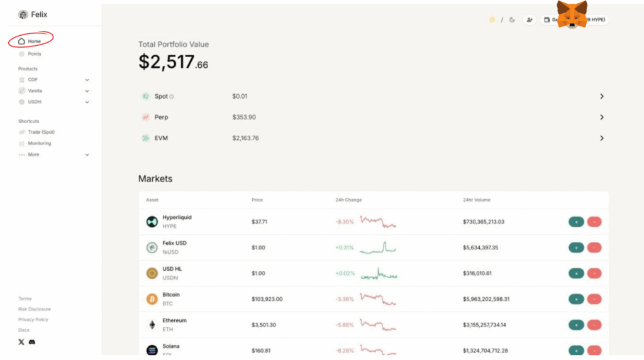The image size is (644, 360).
Task: Open Trade (Spot) shortcut
Action: (41, 132)
